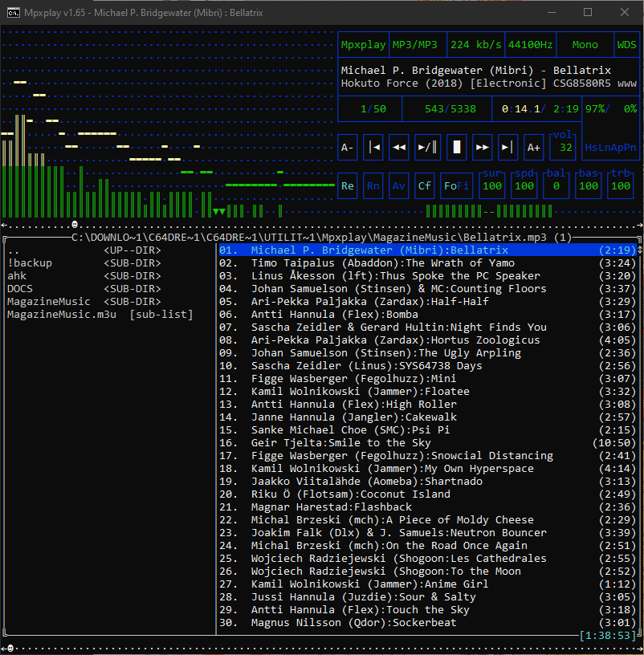This screenshot has width=644, height=655.
Task: Select track 14 Cakewalk
Action: coord(427,417)
